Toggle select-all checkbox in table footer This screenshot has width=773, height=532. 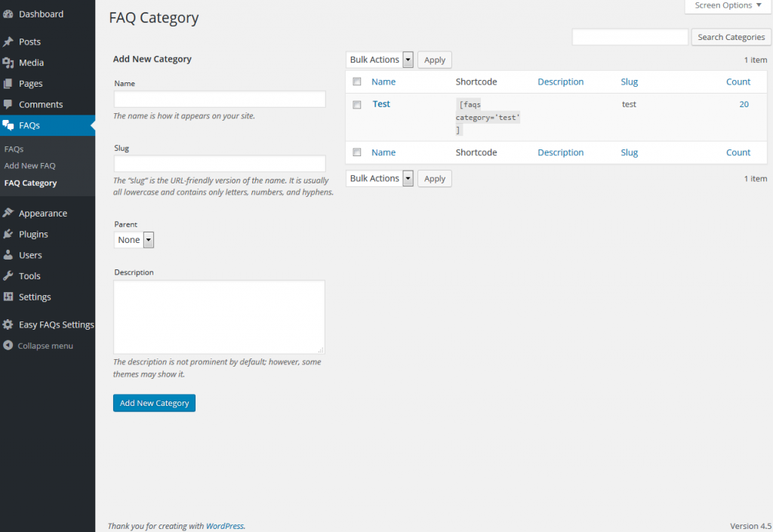pyautogui.click(x=357, y=152)
